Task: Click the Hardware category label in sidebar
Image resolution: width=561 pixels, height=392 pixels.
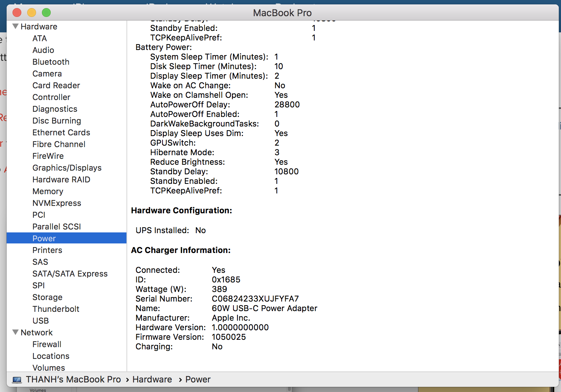Action: [x=39, y=26]
